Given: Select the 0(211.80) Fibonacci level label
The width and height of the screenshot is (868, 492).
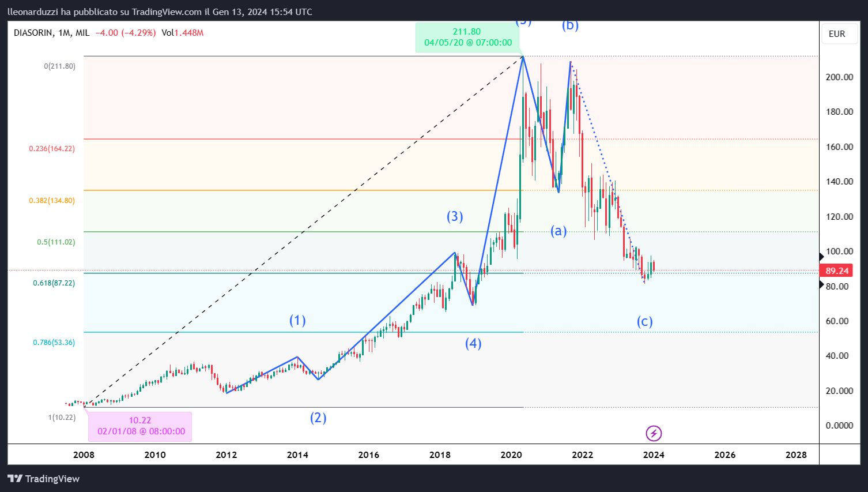Looking at the screenshot, I should coord(60,66).
